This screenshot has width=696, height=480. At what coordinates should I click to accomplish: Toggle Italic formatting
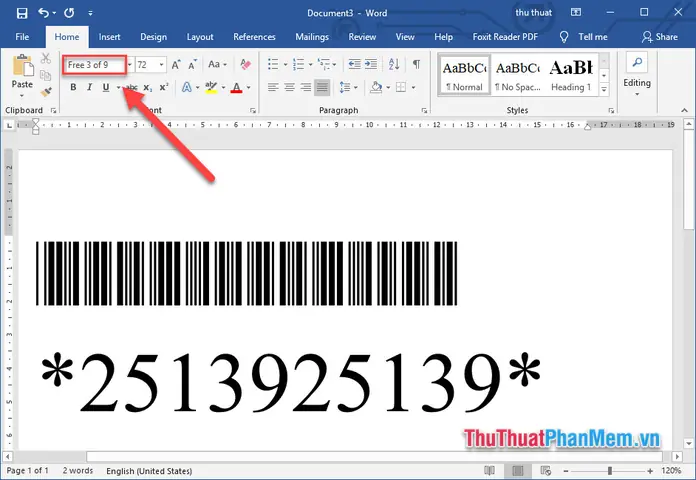click(x=89, y=87)
